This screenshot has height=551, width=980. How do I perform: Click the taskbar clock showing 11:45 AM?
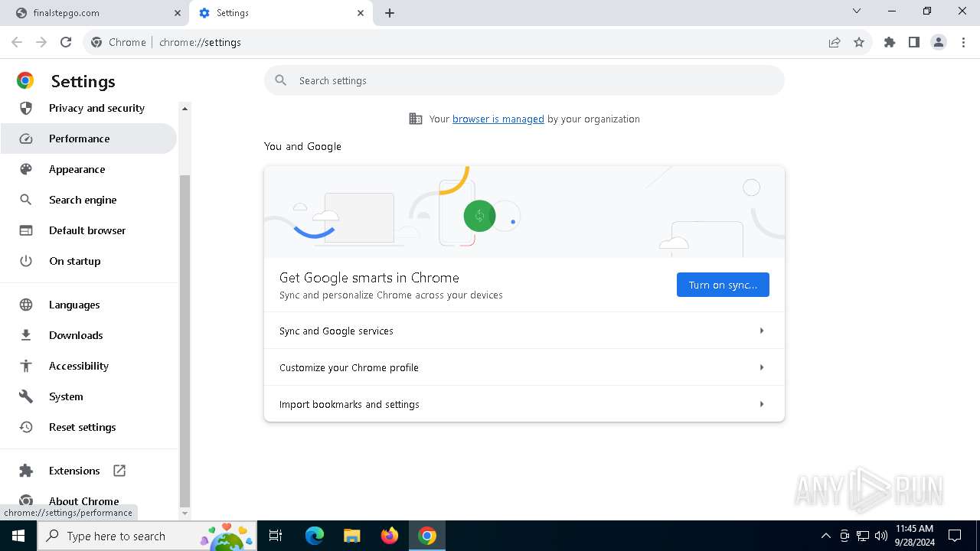[x=914, y=536]
